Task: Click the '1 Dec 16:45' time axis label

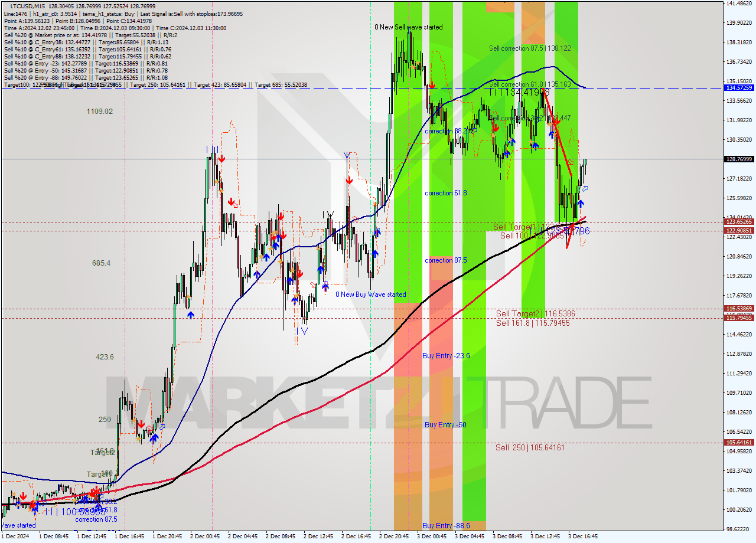Action: pos(129,537)
